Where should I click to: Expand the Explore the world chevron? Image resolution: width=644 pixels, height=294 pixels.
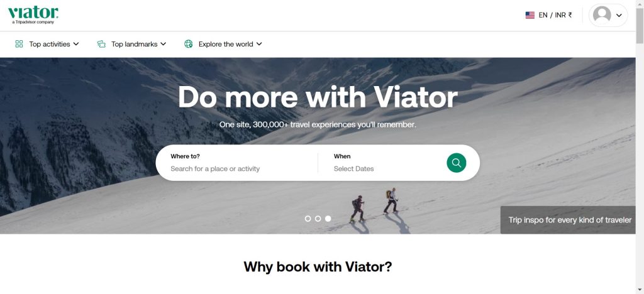pyautogui.click(x=258, y=44)
